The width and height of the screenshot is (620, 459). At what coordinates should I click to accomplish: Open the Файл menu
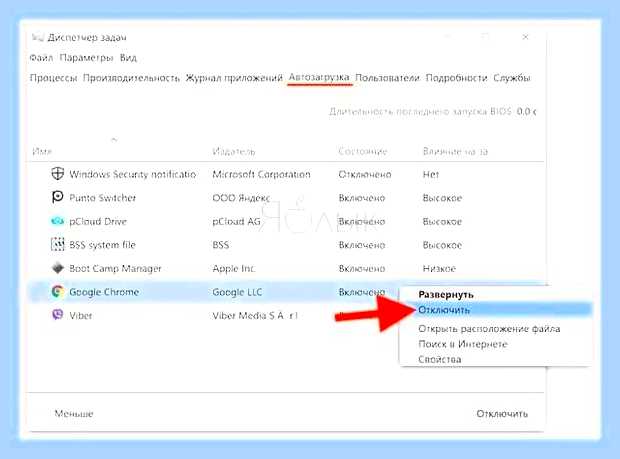(x=41, y=58)
